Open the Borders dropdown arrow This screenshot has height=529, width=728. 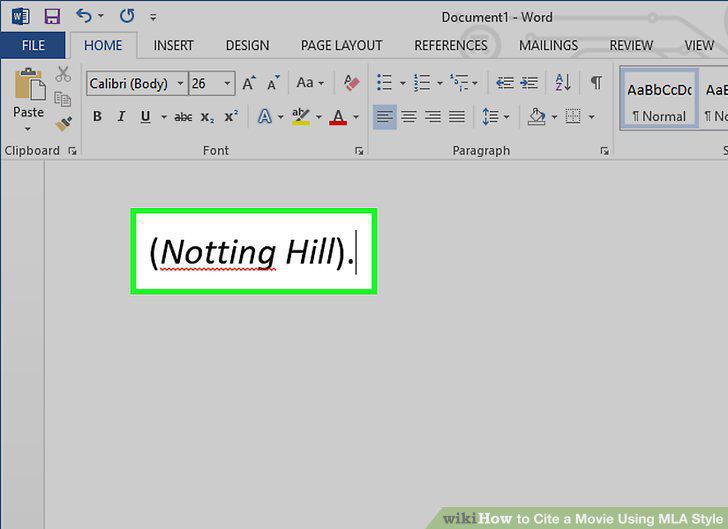coord(592,117)
